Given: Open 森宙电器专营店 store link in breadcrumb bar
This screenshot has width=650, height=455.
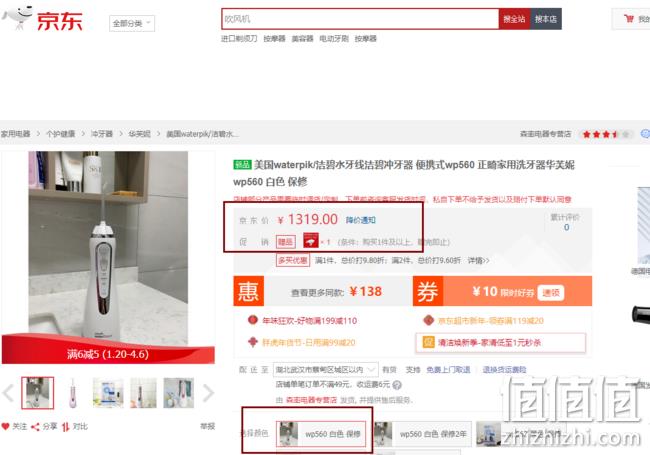Looking at the screenshot, I should [546, 134].
